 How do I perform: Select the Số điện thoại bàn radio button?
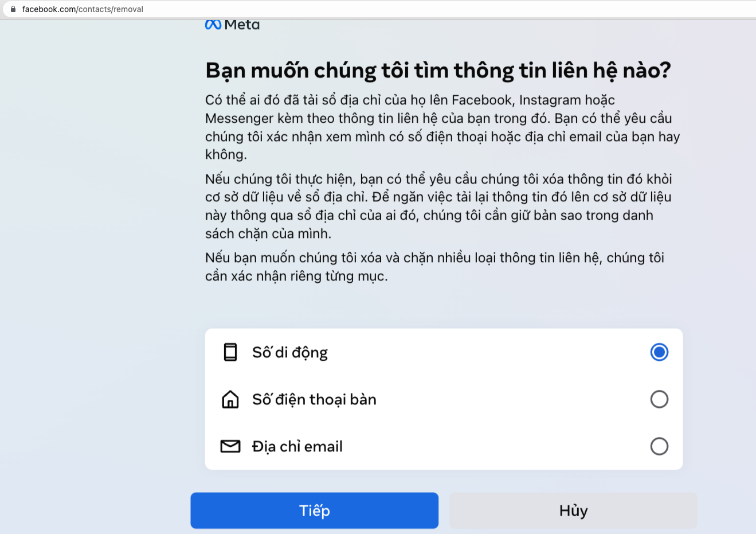point(659,399)
